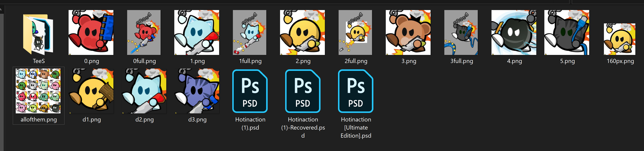Select the d3.png purple cat thumbnail
644x151 pixels.
[x=197, y=91]
